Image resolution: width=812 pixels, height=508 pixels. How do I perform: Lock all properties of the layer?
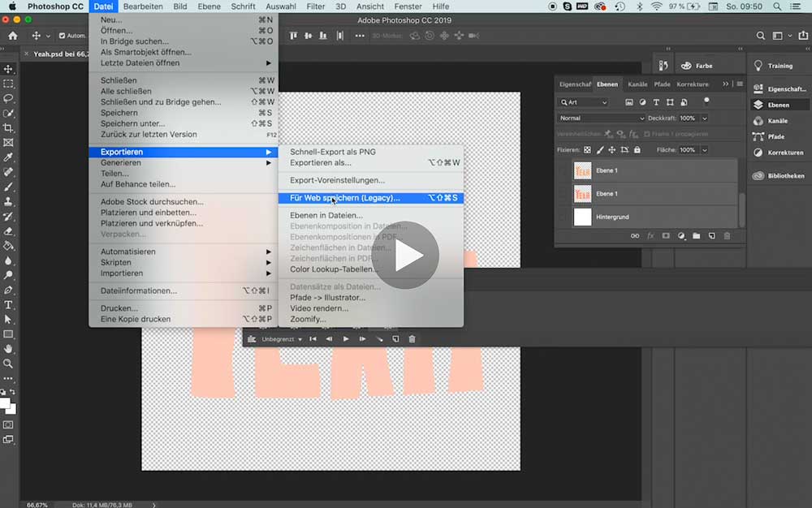(x=637, y=149)
